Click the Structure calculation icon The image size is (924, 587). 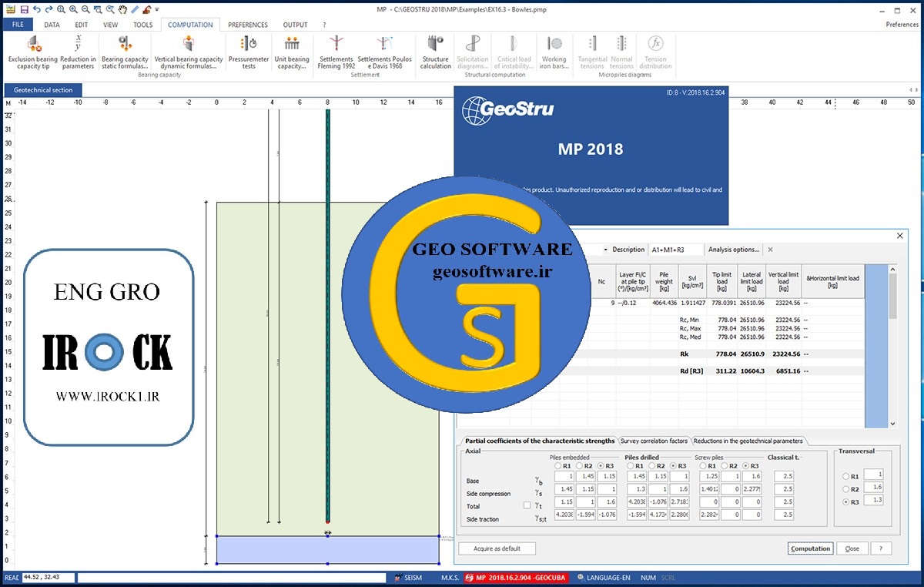click(435, 45)
